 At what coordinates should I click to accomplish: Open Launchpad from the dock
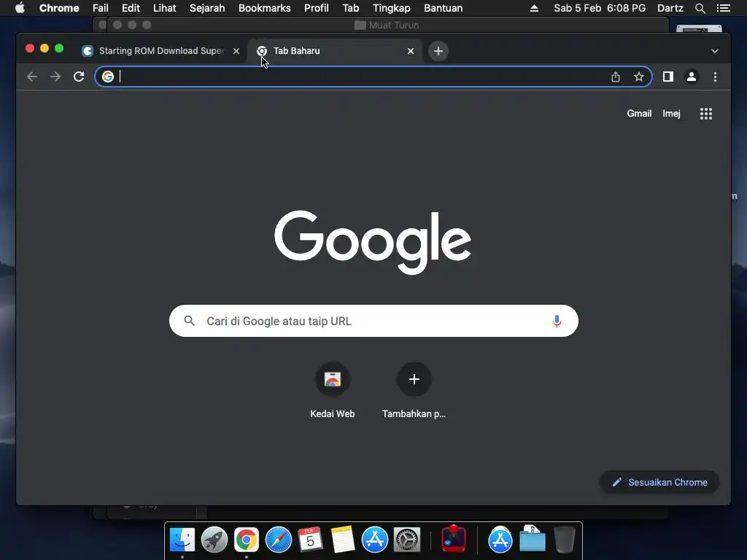pos(214,540)
